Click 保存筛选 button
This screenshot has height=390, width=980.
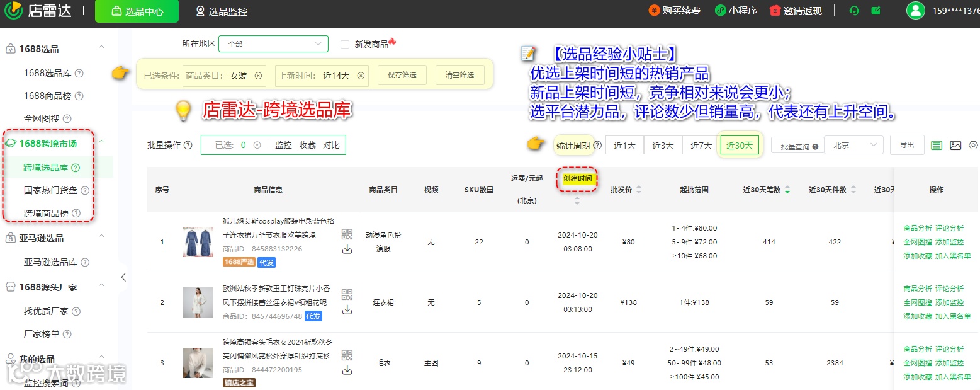coord(402,76)
